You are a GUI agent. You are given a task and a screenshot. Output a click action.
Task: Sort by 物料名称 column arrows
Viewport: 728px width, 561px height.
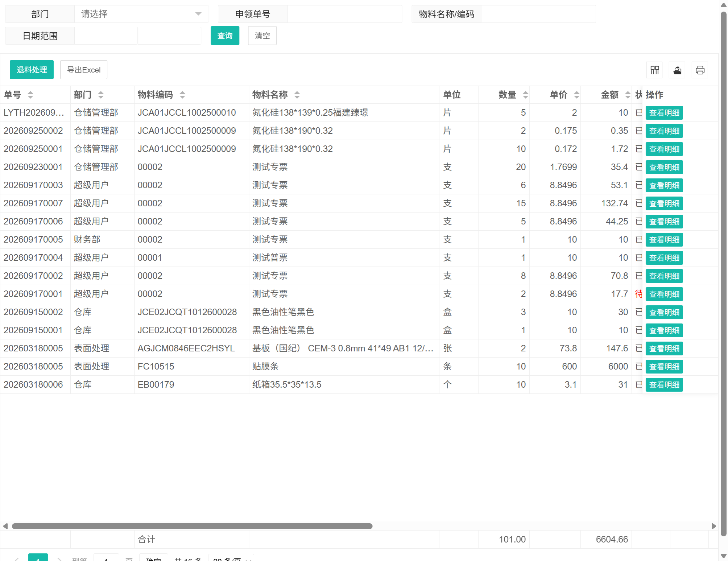[297, 95]
